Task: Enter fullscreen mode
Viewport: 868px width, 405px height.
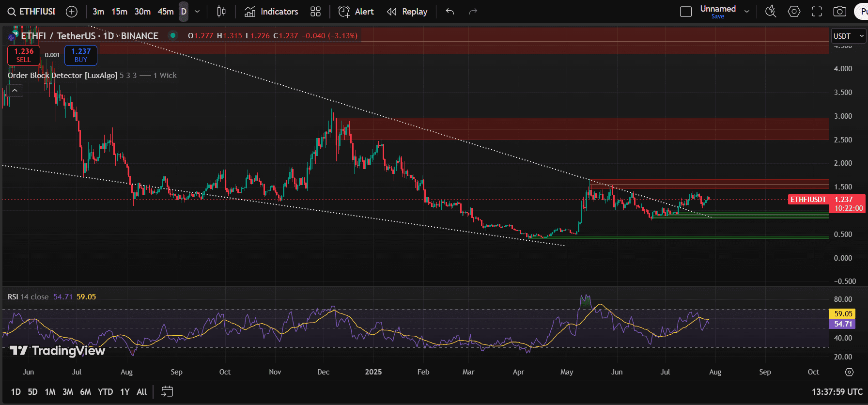Action: coord(817,12)
